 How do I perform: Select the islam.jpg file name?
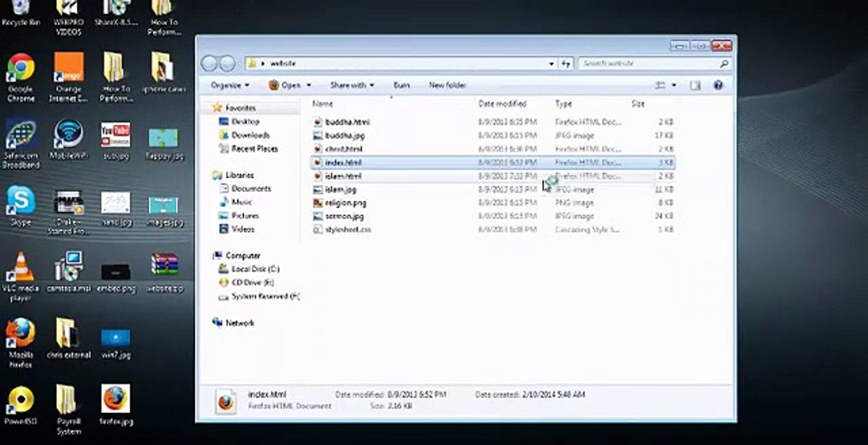click(x=341, y=190)
